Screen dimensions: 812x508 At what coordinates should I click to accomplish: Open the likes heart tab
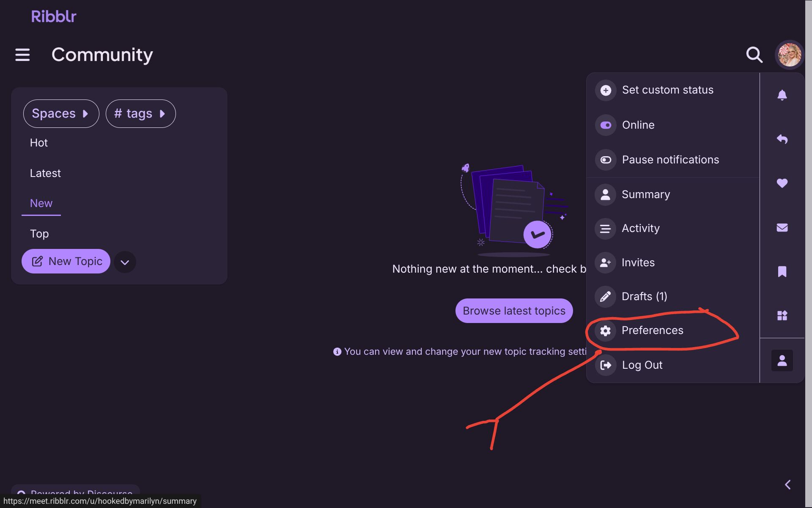[782, 183]
